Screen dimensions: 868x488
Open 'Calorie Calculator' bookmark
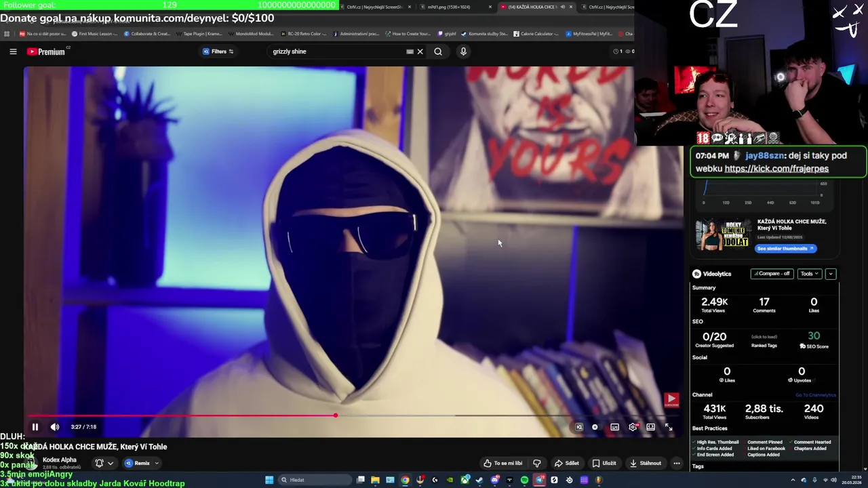[536, 34]
